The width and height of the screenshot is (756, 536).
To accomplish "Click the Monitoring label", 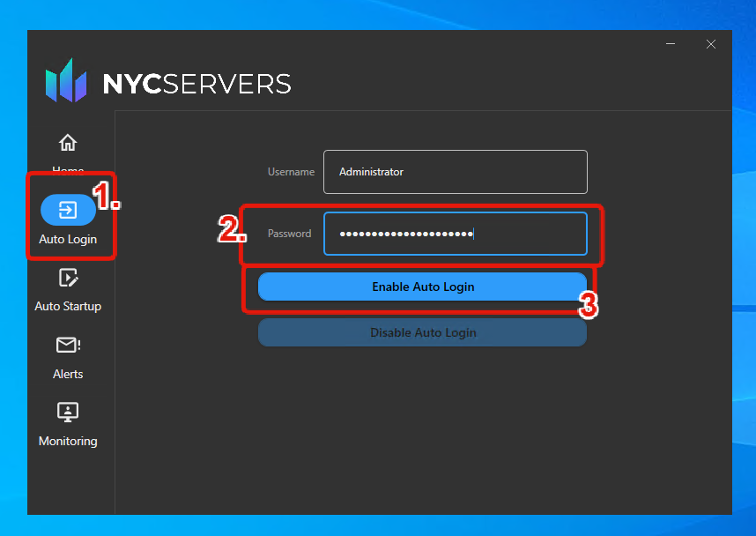I will [x=68, y=441].
